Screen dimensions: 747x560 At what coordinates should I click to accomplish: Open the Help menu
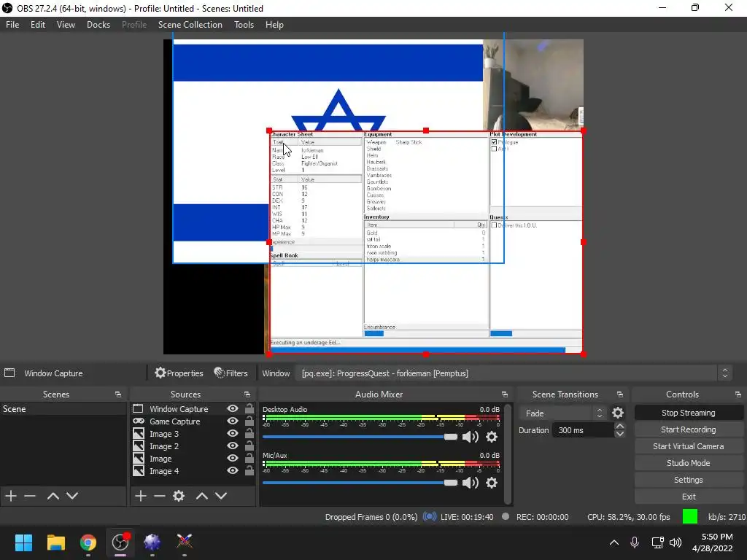274,24
